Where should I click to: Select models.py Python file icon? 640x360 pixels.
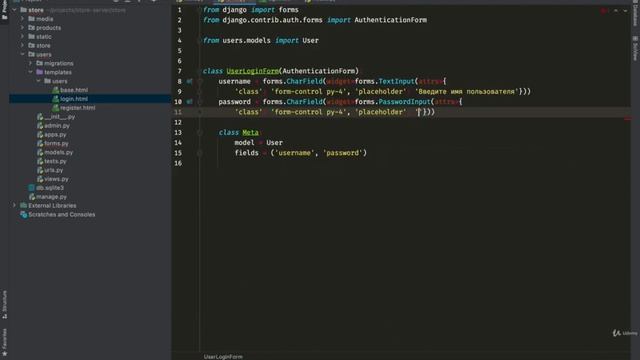coord(40,152)
